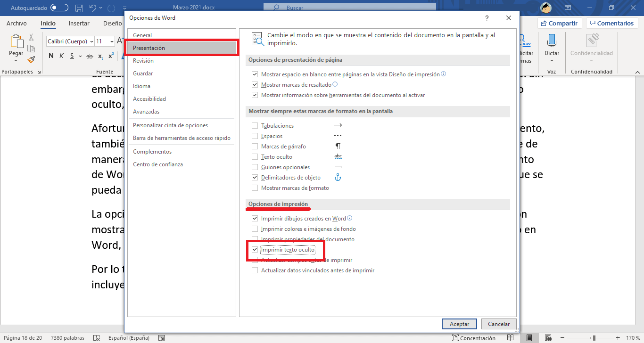This screenshot has width=644, height=343.
Task: Apply bold with the N button
Action: (x=51, y=56)
